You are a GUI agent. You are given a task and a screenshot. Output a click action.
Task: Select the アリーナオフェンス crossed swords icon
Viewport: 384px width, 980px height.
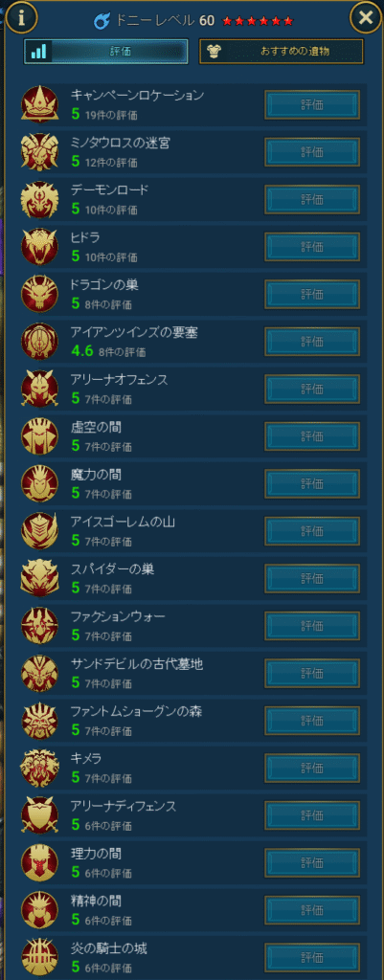tap(40, 389)
